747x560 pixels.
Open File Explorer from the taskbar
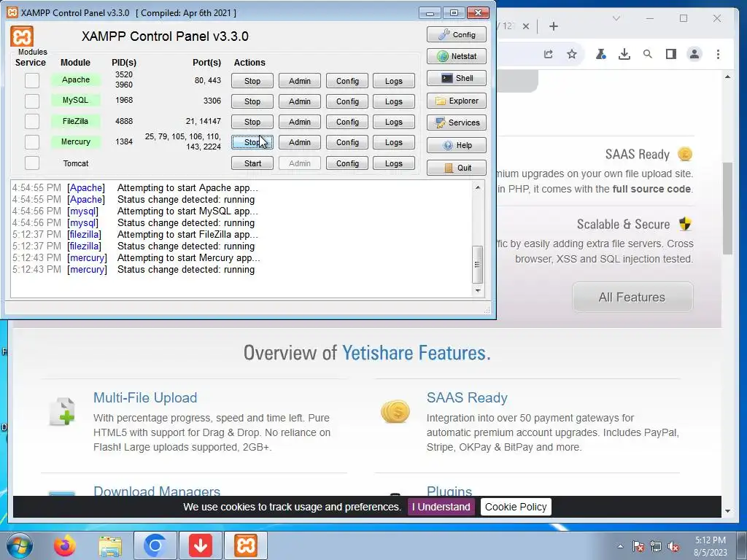coord(110,545)
